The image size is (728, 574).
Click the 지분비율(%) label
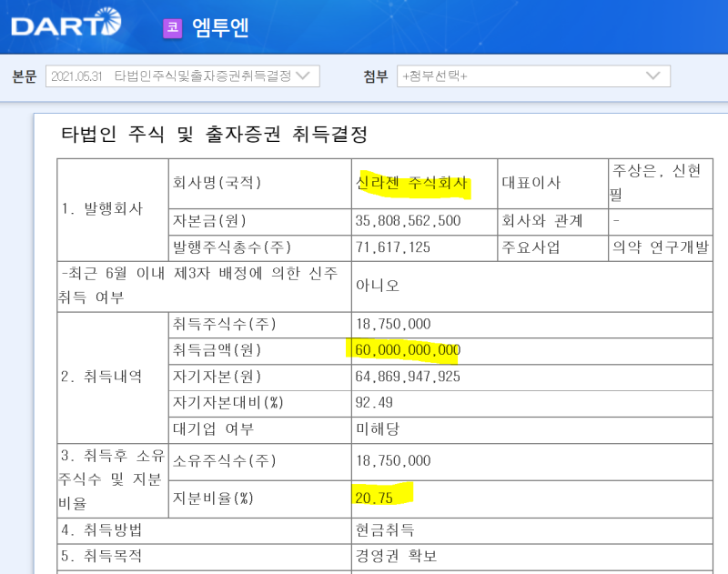213,498
